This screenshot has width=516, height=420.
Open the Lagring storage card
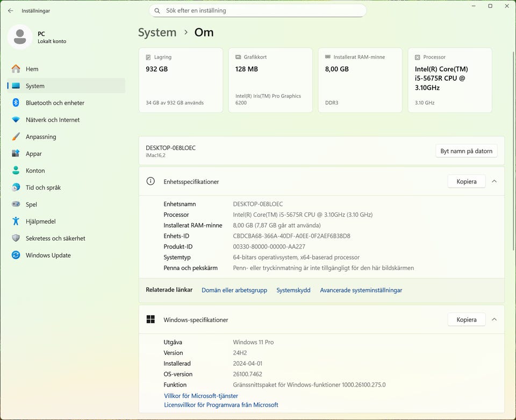[x=181, y=80]
